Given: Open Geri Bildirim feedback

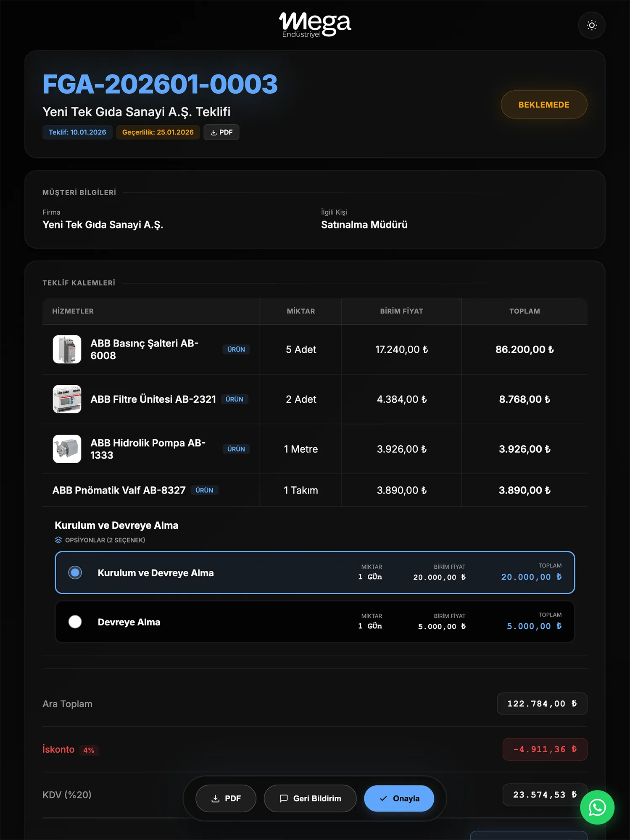Looking at the screenshot, I should (310, 798).
